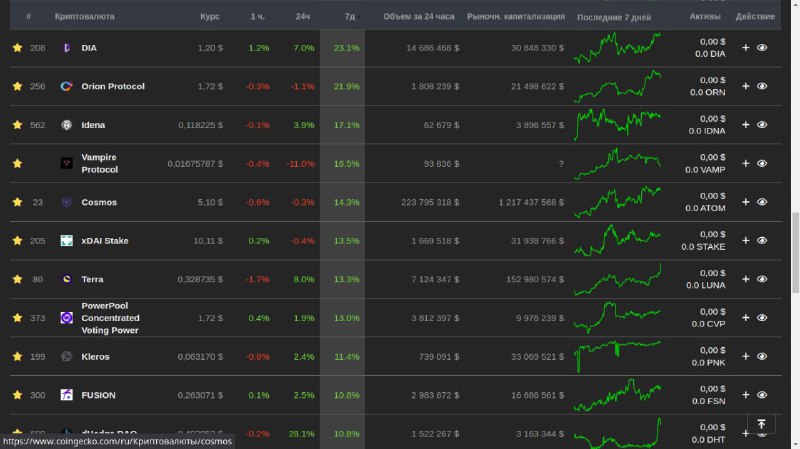Open xDAI Stake coin page
The width and height of the screenshot is (800, 449).
[105, 240]
